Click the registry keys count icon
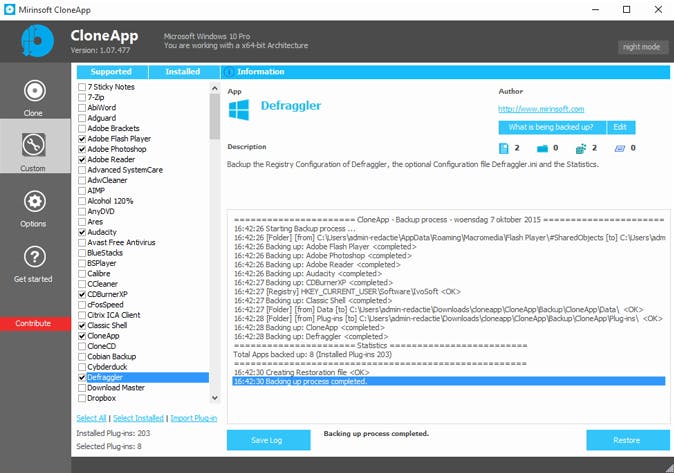 point(580,148)
